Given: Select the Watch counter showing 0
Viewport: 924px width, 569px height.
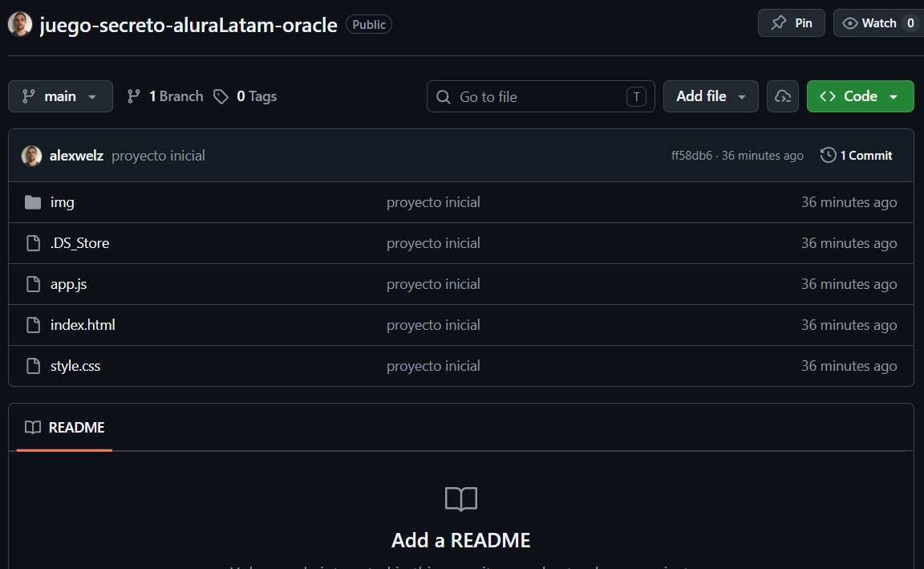Looking at the screenshot, I should (x=910, y=23).
